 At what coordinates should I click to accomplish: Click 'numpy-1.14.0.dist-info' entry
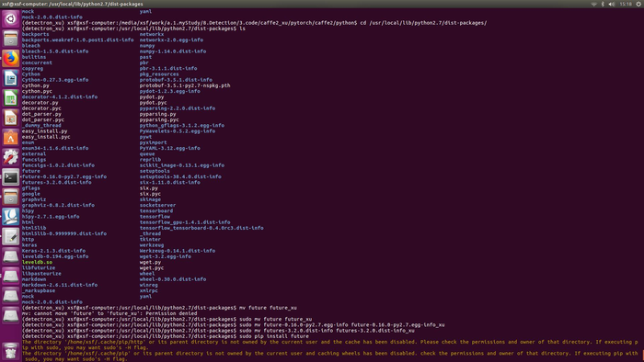[173, 51]
